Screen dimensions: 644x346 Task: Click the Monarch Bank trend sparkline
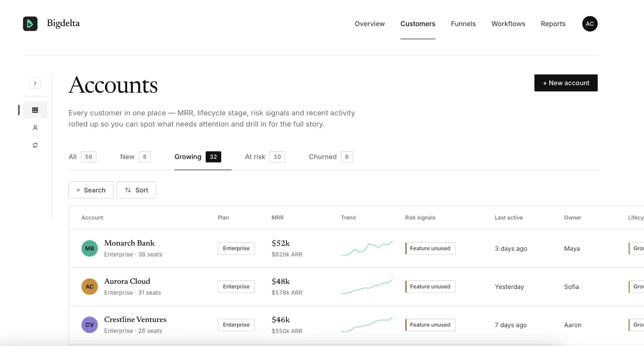tap(367, 248)
